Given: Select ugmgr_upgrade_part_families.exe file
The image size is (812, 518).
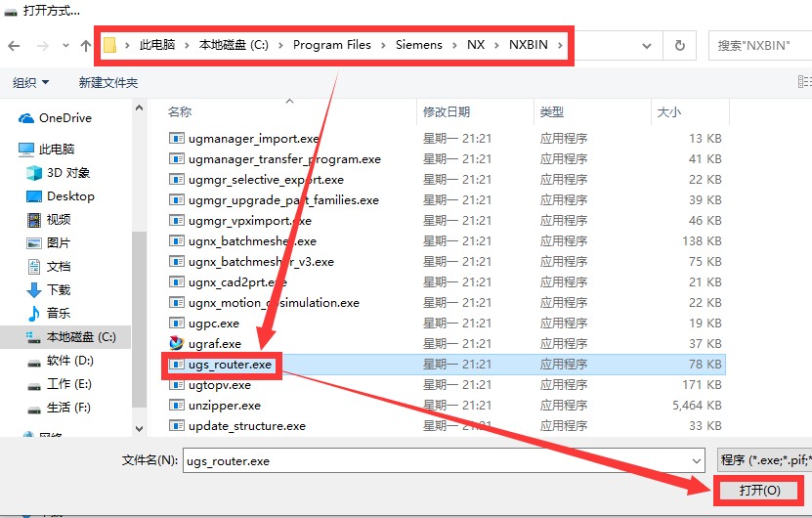Looking at the screenshot, I should [x=274, y=200].
